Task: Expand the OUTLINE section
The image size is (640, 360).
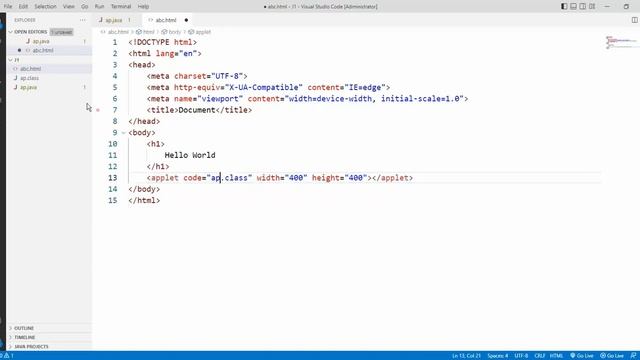Action: [x=24, y=328]
